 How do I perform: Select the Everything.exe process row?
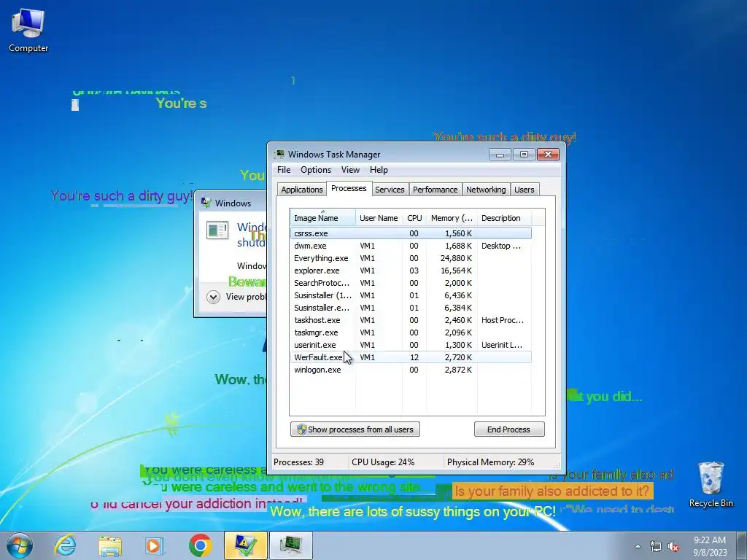pyautogui.click(x=411, y=258)
